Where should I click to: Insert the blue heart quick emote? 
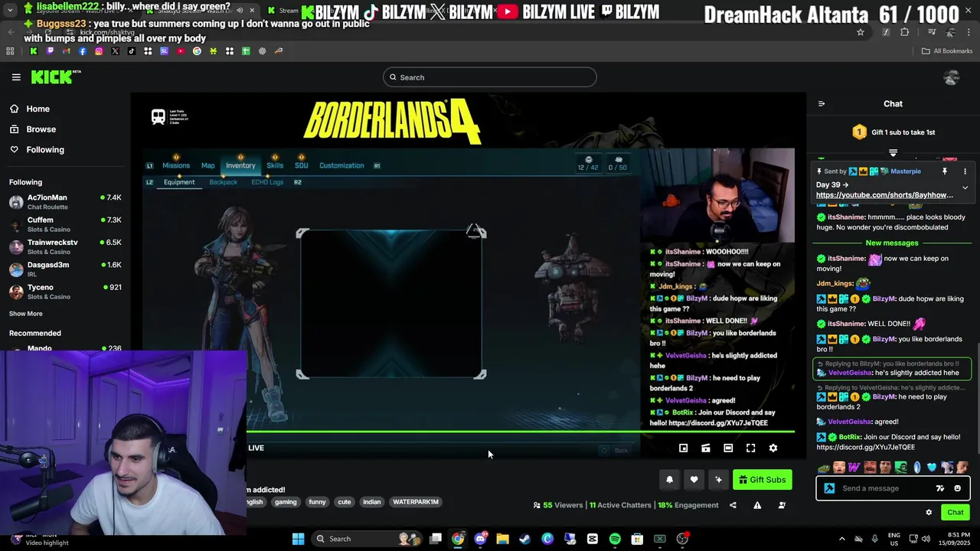[x=932, y=468]
